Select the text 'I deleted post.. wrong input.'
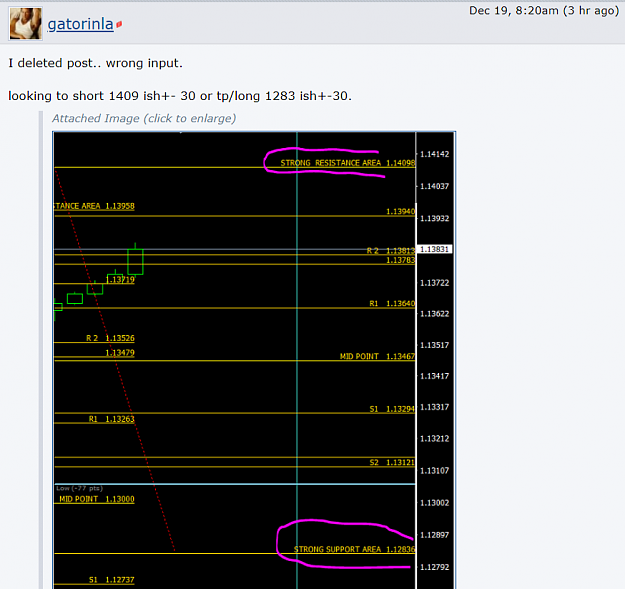This screenshot has width=625, height=589. tap(95, 63)
